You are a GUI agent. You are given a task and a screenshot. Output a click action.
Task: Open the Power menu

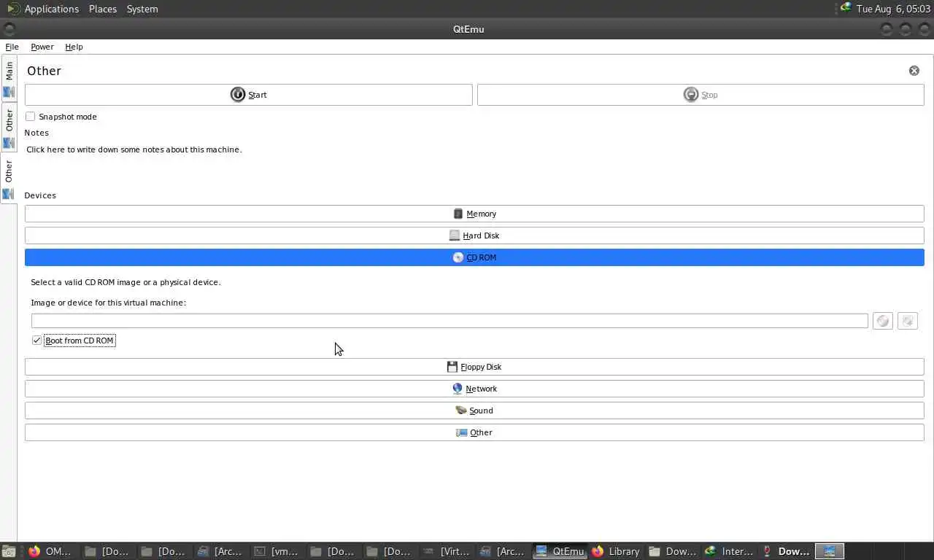[42, 47]
